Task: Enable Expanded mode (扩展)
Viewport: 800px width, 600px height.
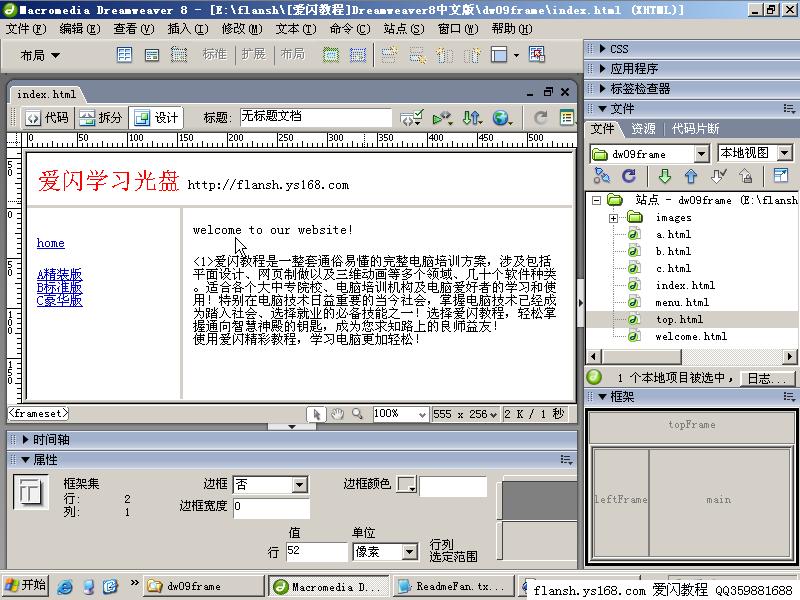Action: point(253,54)
